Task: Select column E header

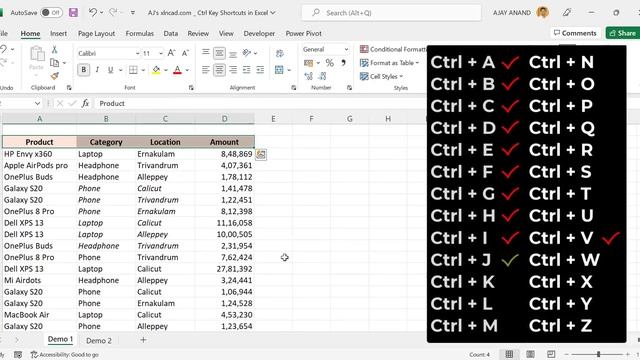Action: (273, 119)
